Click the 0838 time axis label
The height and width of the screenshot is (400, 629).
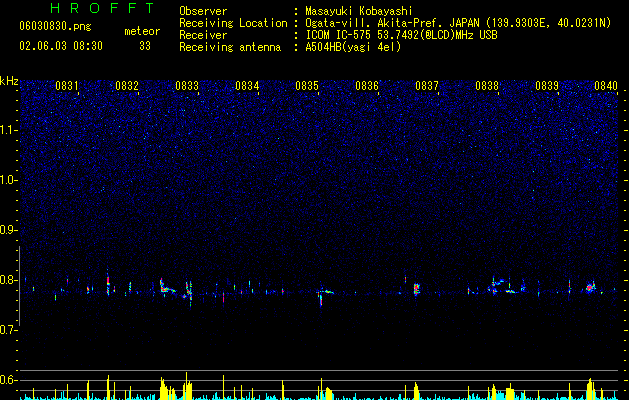point(487,86)
